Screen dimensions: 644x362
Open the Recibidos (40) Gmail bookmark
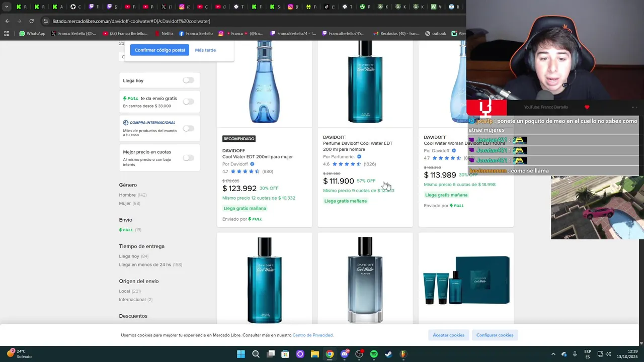(x=396, y=34)
